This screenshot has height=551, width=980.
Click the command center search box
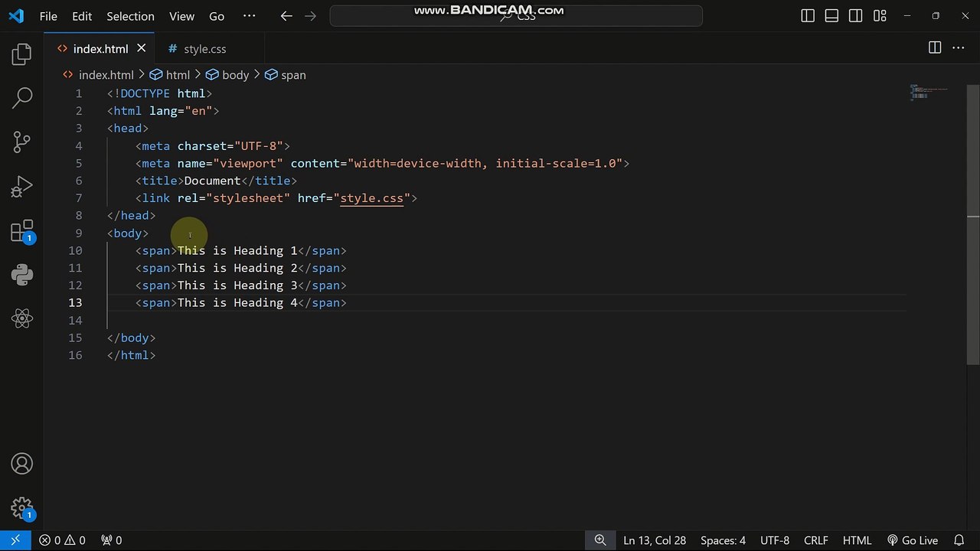tap(515, 16)
